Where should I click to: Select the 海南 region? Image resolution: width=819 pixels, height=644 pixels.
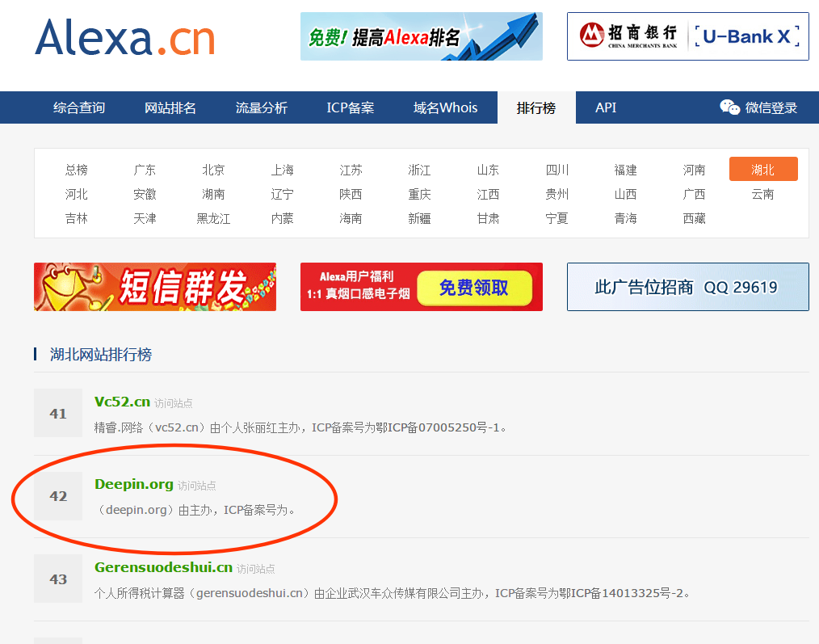(351, 218)
